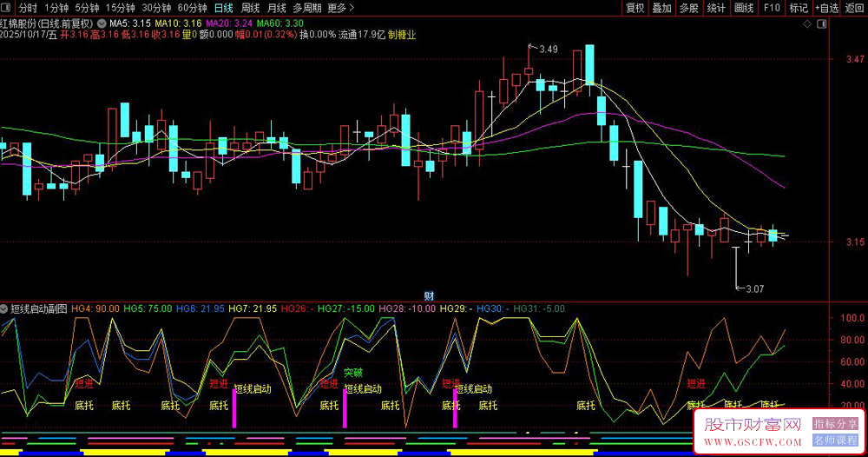868x457 pixels.
Task: Click the 3.49 high price marker
Action: [548, 50]
